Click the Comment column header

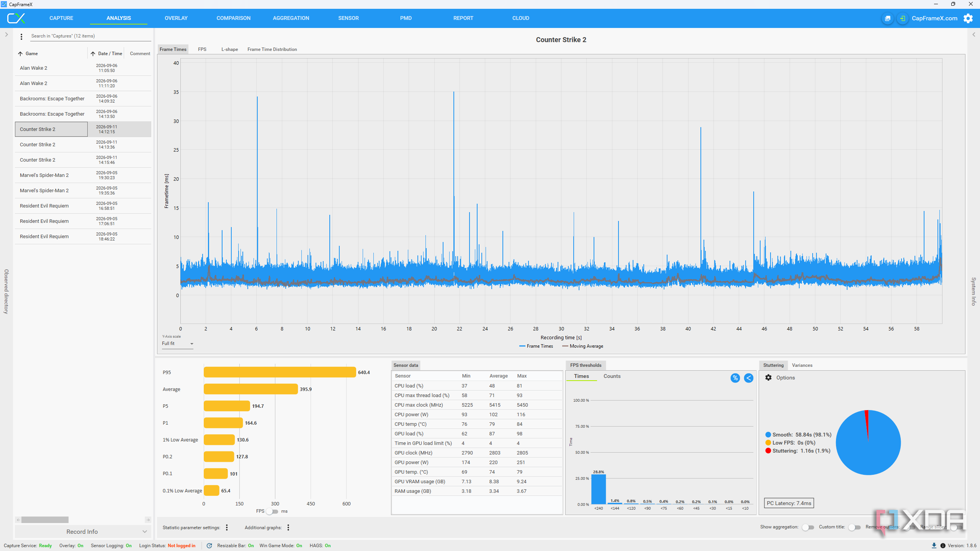(x=140, y=54)
